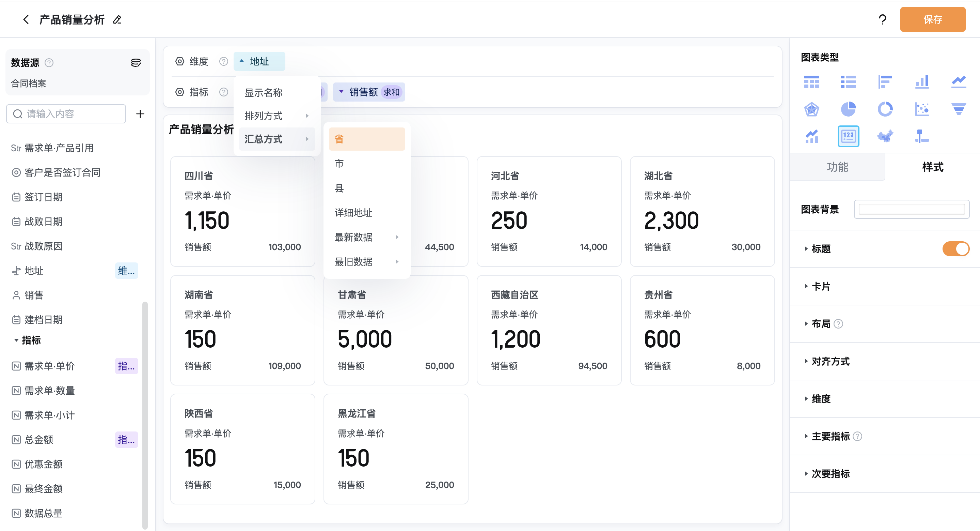This screenshot has width=980, height=531.
Task: Click the 湖北省 metric card
Action: pyautogui.click(x=702, y=211)
